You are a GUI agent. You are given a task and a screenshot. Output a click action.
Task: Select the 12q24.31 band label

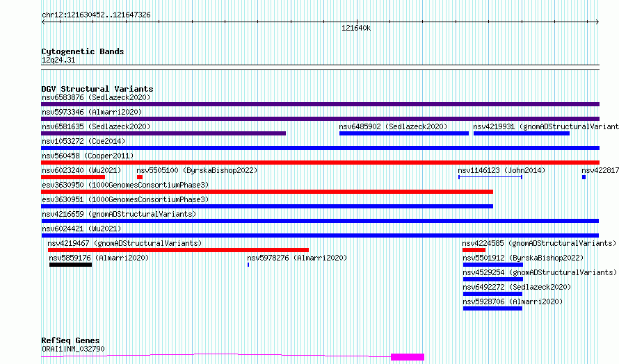[x=58, y=60]
